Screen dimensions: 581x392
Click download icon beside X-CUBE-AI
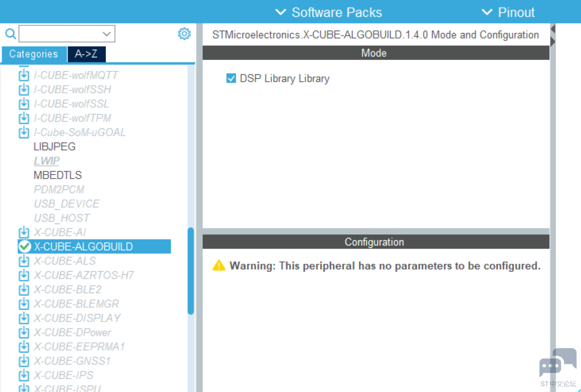(x=24, y=232)
